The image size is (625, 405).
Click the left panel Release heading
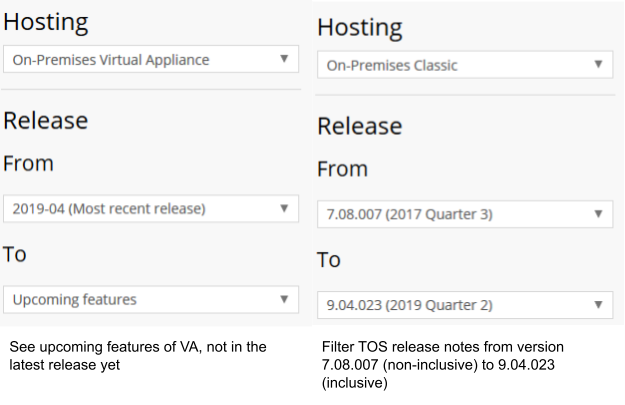coord(45,120)
